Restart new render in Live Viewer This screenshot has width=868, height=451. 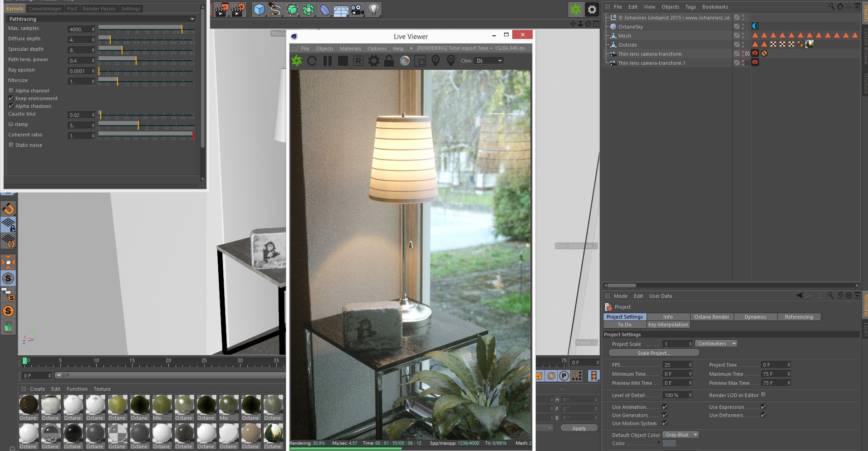(312, 61)
